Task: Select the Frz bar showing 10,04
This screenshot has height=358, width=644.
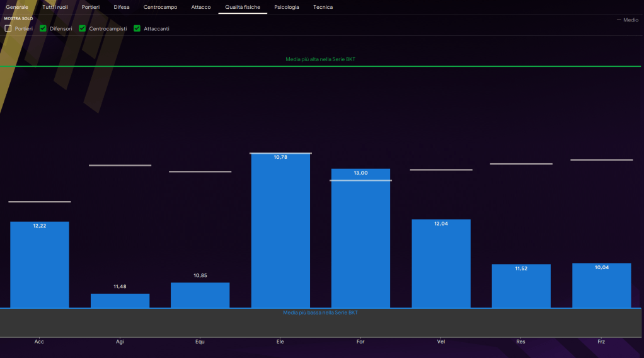Action: [x=601, y=286]
